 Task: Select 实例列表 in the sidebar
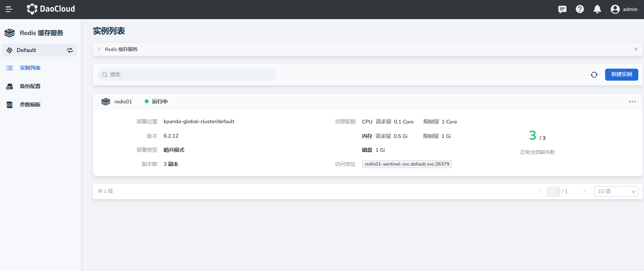tap(30, 68)
